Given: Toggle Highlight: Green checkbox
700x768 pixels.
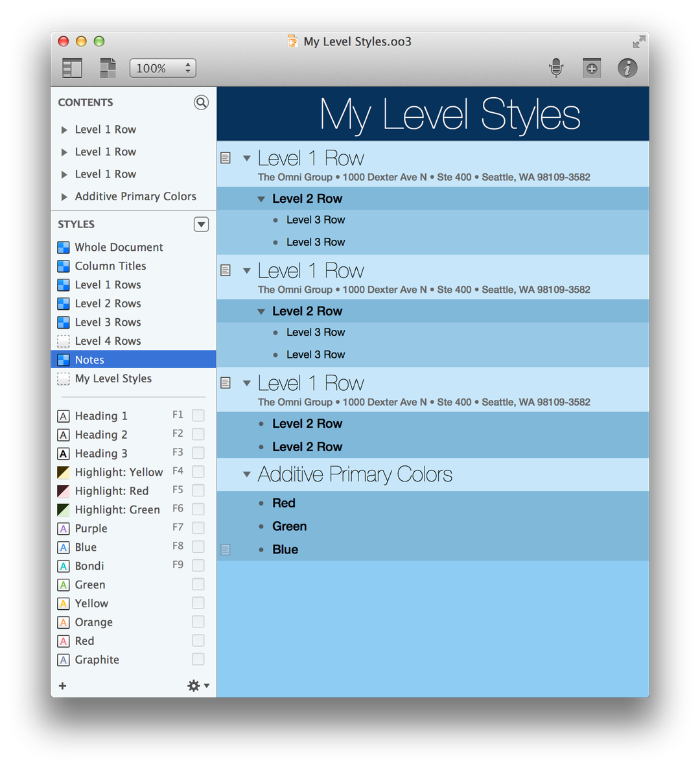Looking at the screenshot, I should (x=198, y=509).
